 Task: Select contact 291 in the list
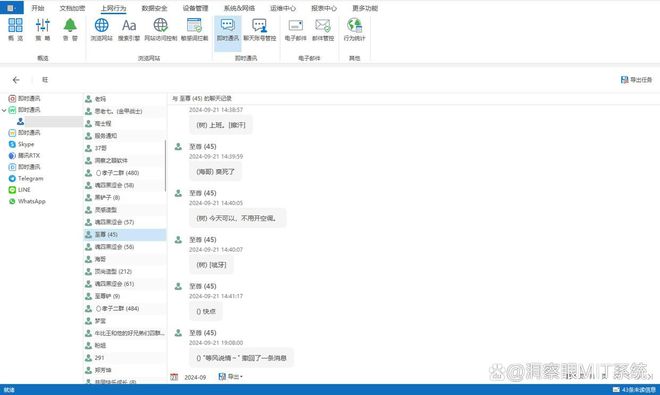pyautogui.click(x=125, y=358)
